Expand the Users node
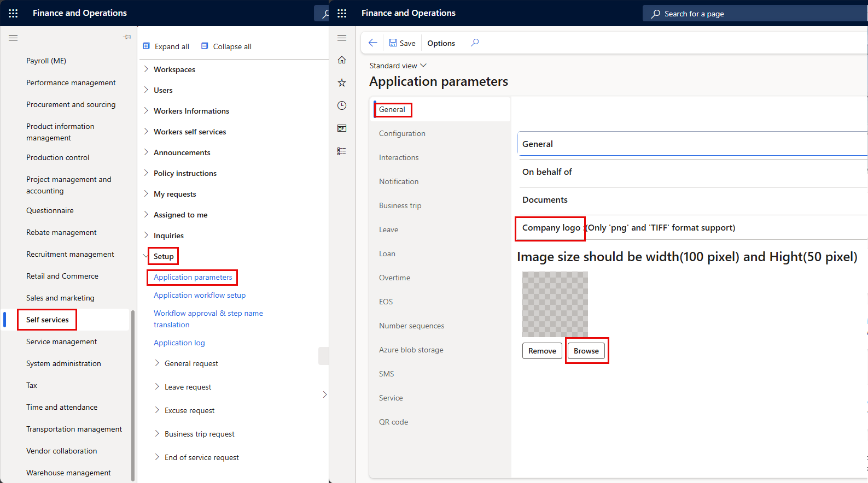 point(146,90)
